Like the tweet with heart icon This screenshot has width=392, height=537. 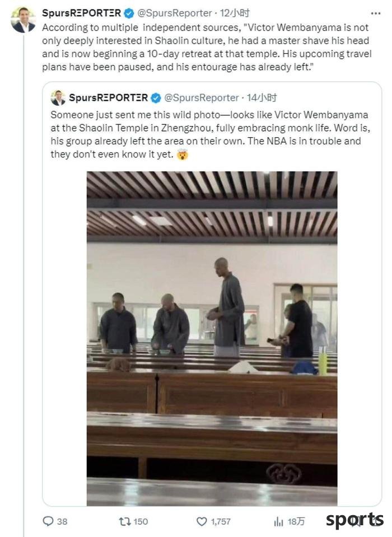tap(202, 521)
